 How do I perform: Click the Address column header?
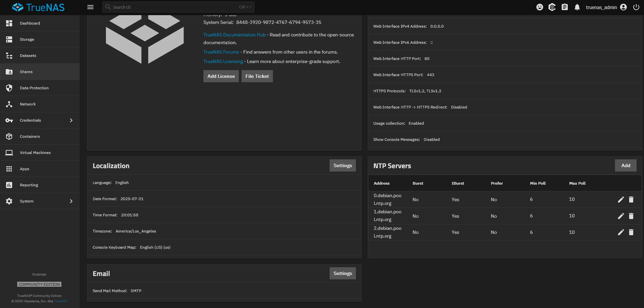pos(382,183)
